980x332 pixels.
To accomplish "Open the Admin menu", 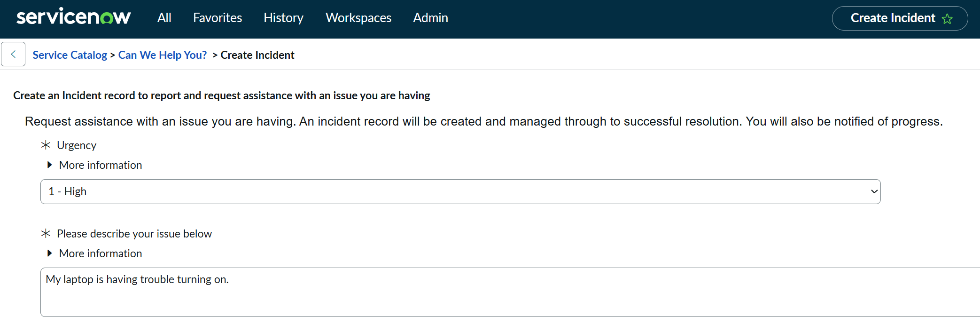I will (x=430, y=18).
